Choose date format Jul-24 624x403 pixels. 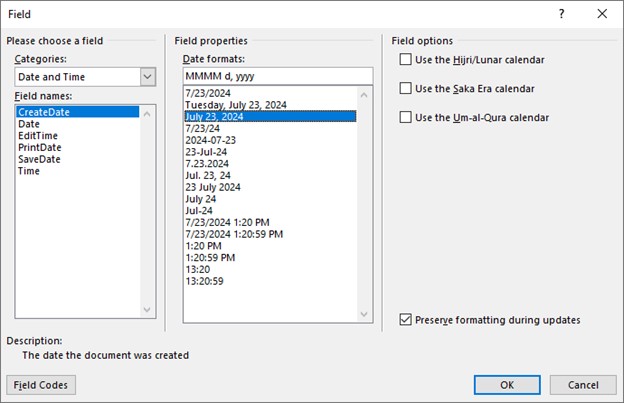click(270, 210)
